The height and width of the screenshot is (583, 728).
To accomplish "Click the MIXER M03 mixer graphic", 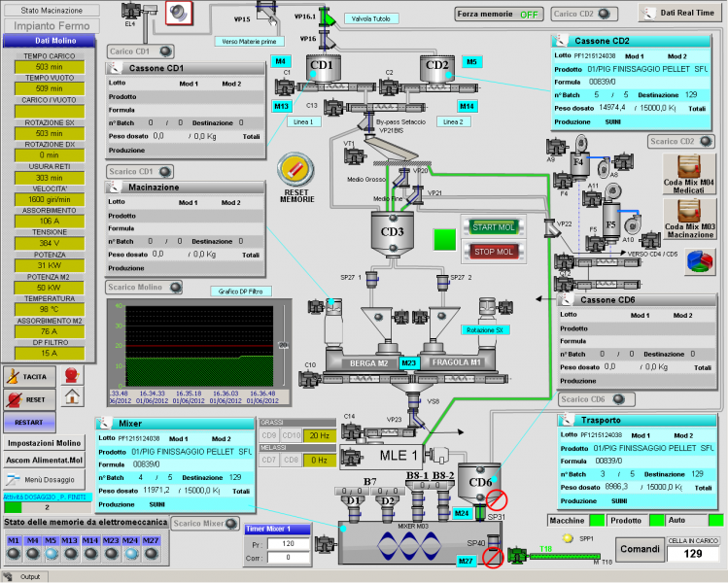I will 420,543.
